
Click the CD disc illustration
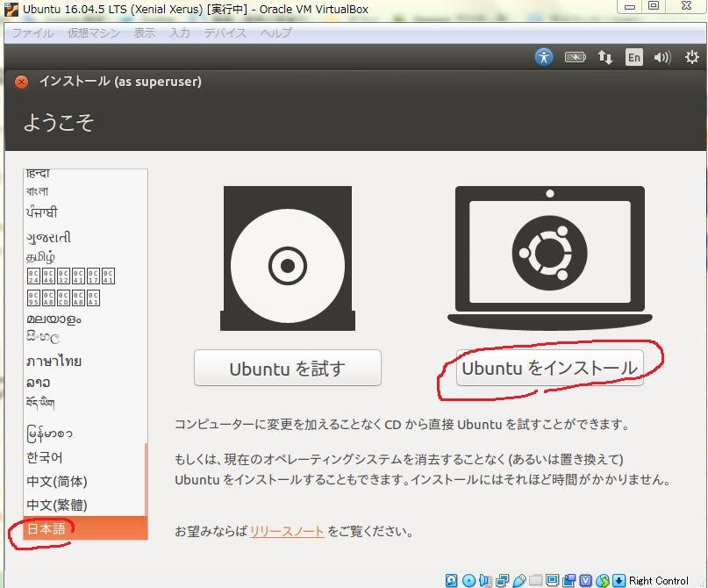click(x=288, y=258)
